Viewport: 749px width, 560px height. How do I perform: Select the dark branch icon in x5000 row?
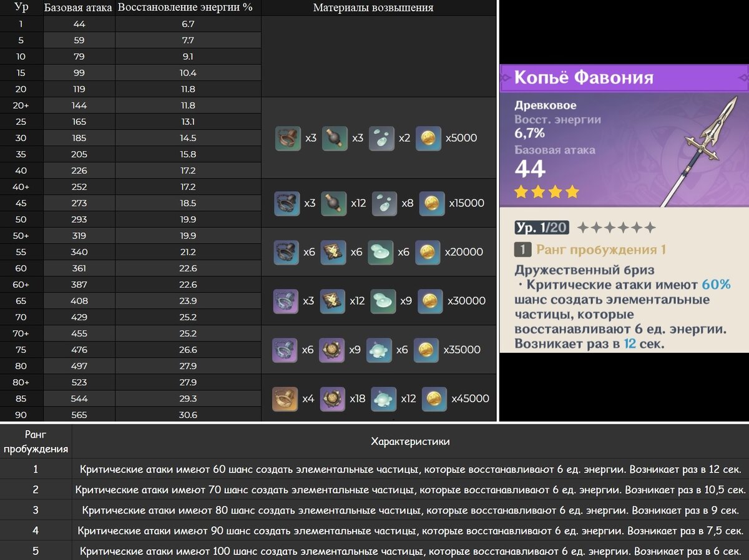(x=335, y=138)
